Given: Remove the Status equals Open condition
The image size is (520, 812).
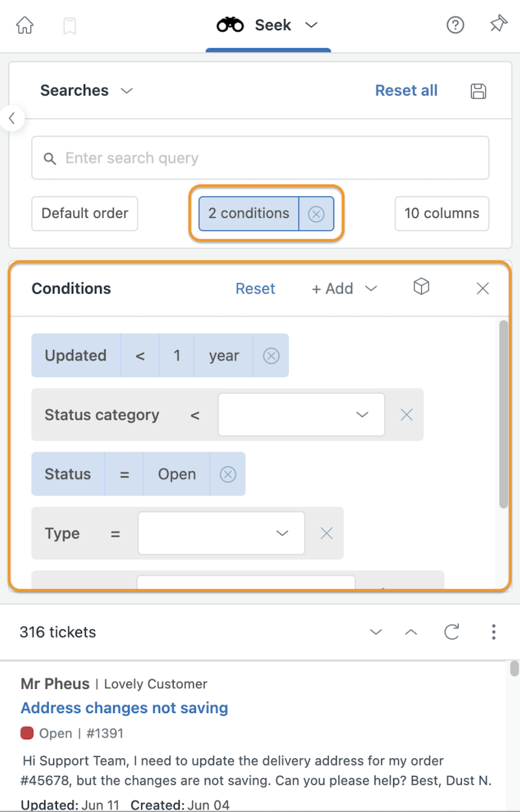Looking at the screenshot, I should (x=228, y=474).
